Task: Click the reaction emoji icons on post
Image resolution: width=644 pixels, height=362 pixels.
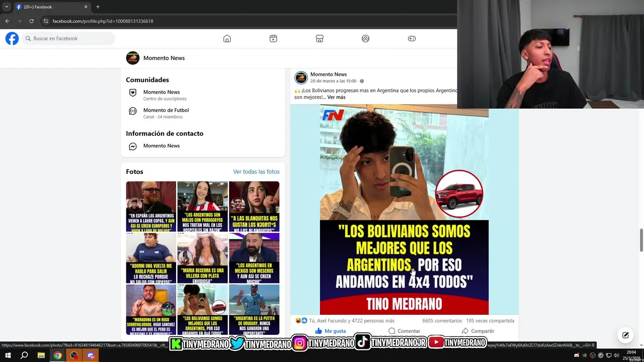Action: (301, 321)
